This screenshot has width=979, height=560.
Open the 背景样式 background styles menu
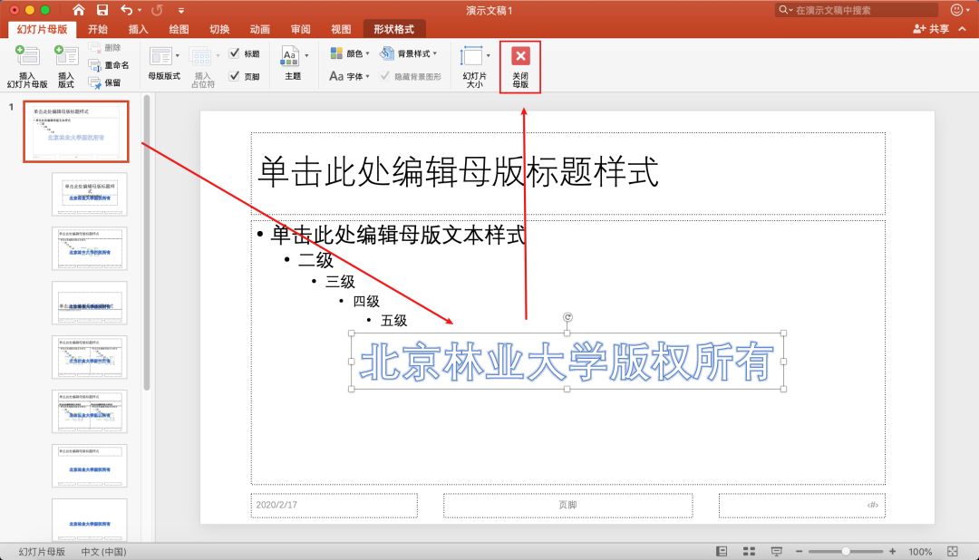pos(408,53)
